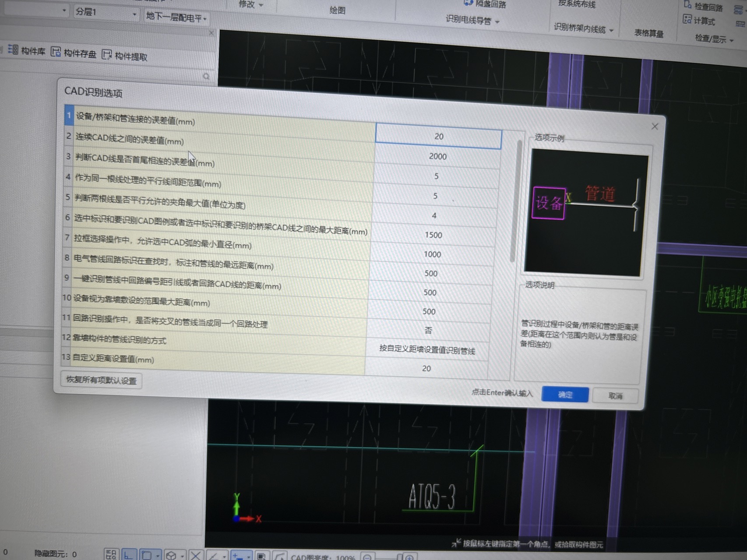Image resolution: width=747 pixels, height=560 pixels.
Task: Open the 地下一层配电平 drawing dropdown
Action: click(x=176, y=18)
